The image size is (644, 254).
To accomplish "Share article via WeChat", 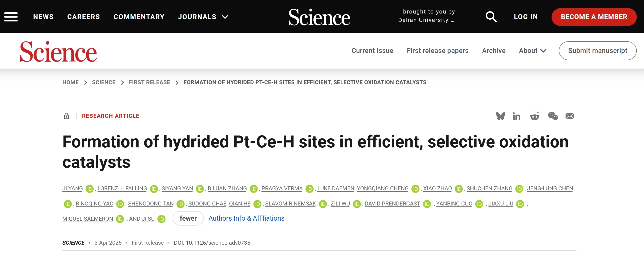I will 553,116.
